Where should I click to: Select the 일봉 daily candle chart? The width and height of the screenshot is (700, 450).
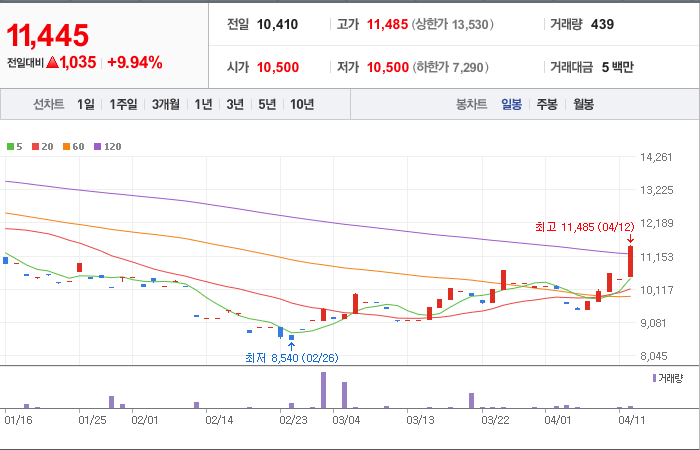(x=511, y=104)
